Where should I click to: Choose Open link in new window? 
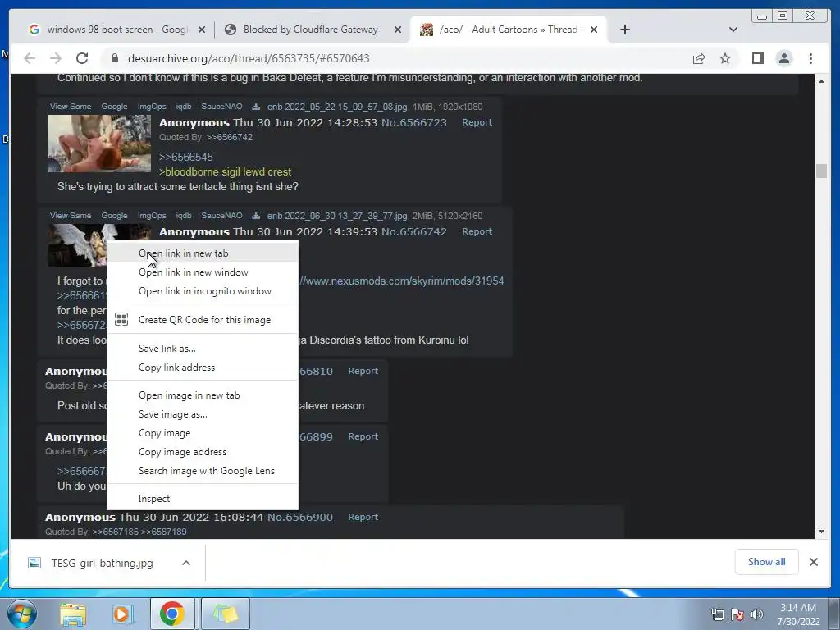pos(203,272)
